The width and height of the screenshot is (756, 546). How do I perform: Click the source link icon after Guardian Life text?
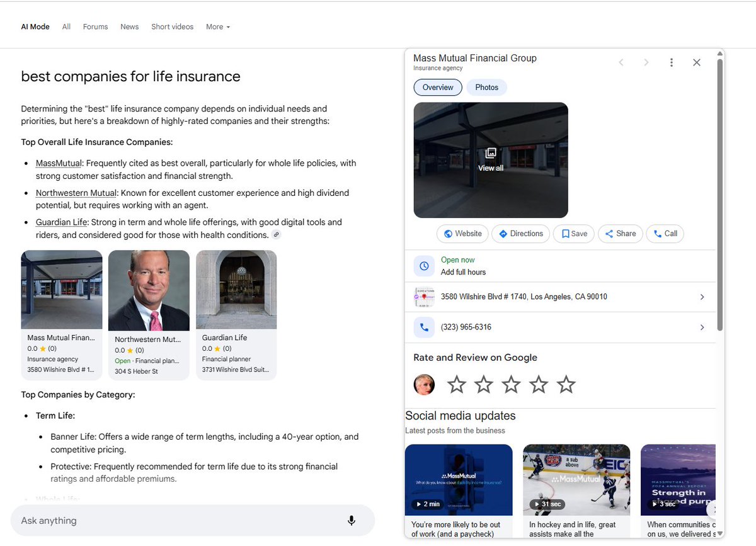[x=276, y=235]
